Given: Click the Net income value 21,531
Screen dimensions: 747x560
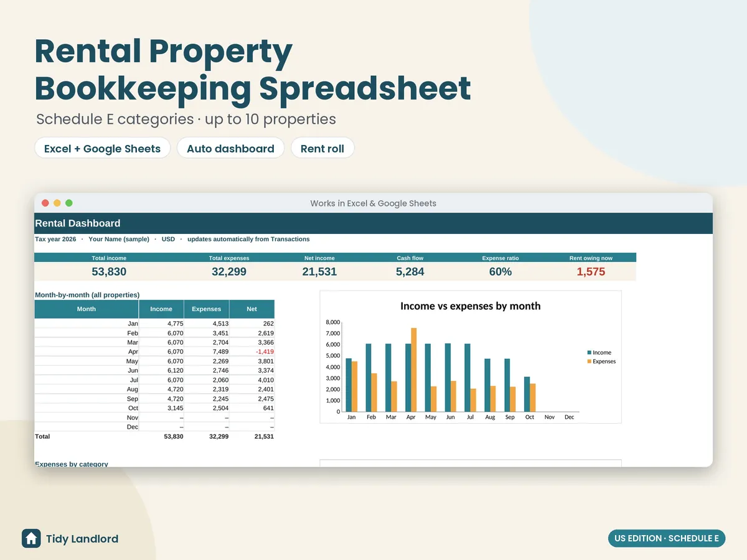Looking at the screenshot, I should pyautogui.click(x=319, y=272).
